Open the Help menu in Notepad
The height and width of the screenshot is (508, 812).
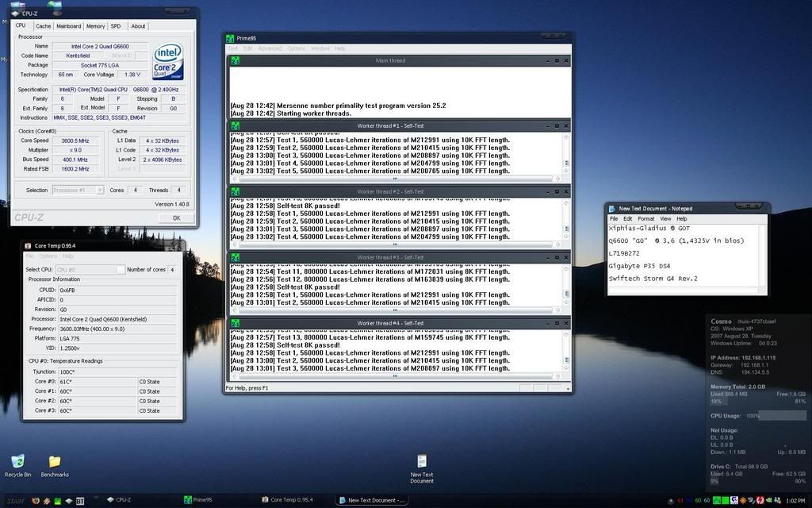(681, 219)
